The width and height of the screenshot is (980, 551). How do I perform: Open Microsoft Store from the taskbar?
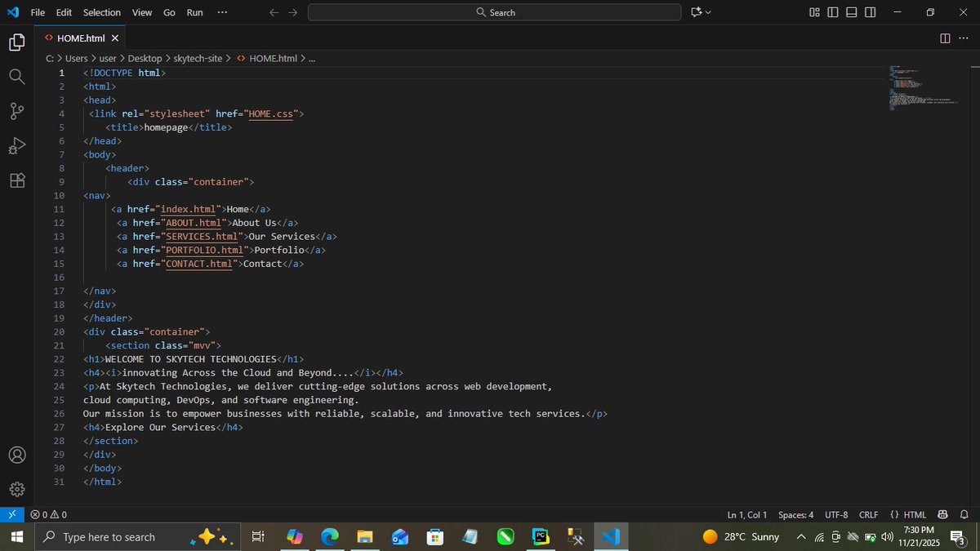[435, 537]
